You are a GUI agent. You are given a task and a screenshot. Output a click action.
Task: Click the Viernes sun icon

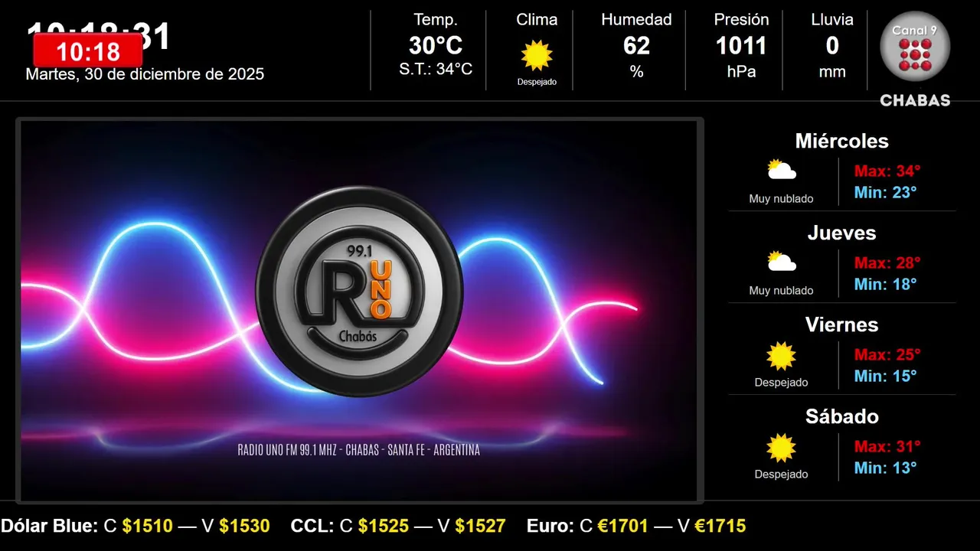pos(782,356)
